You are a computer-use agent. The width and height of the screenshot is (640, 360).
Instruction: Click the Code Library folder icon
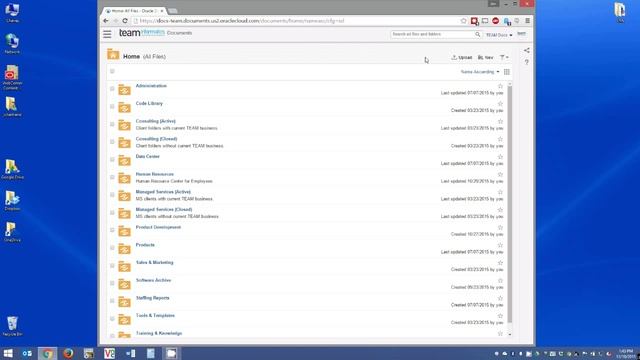(x=124, y=107)
